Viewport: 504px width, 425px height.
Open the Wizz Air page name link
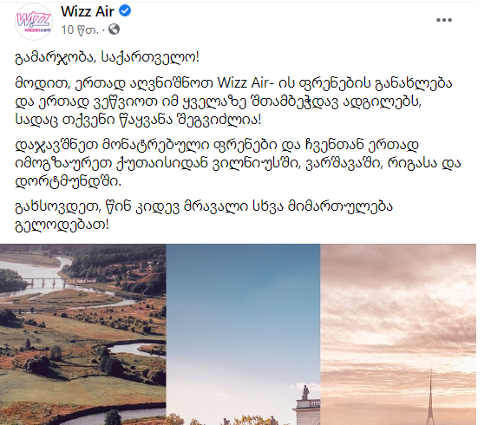[87, 11]
